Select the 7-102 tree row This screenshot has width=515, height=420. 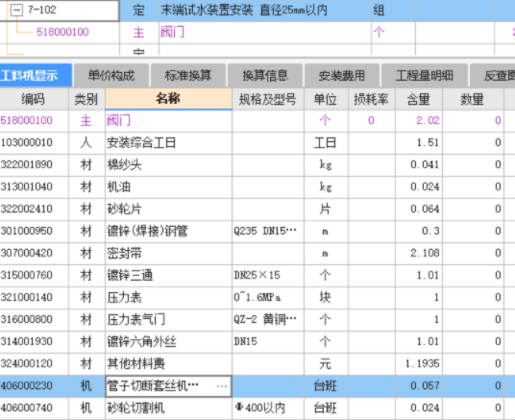[60, 11]
